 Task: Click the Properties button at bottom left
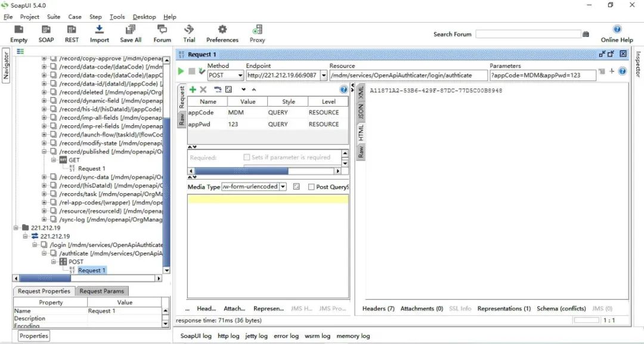pyautogui.click(x=33, y=336)
